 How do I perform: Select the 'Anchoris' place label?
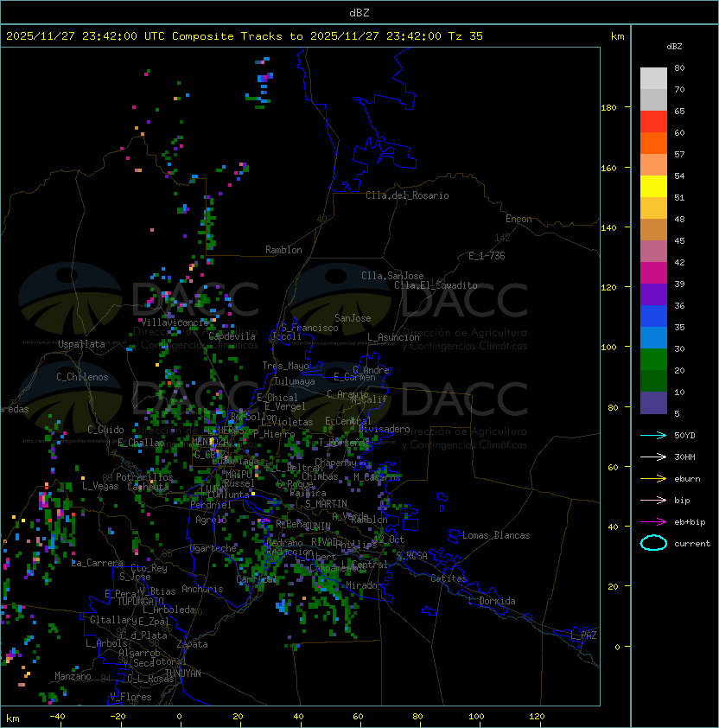click(202, 589)
